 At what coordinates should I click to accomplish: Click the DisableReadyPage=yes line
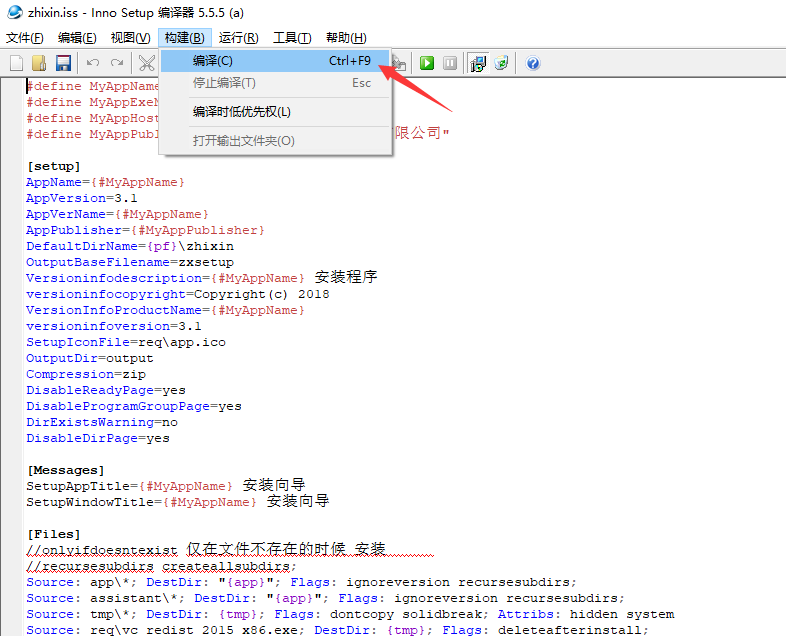point(106,391)
